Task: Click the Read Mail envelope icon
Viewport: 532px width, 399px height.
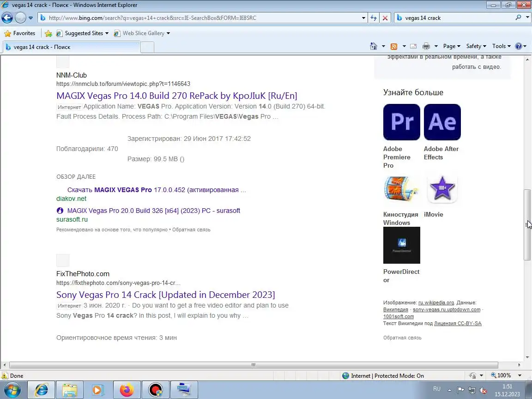Action: tap(413, 46)
